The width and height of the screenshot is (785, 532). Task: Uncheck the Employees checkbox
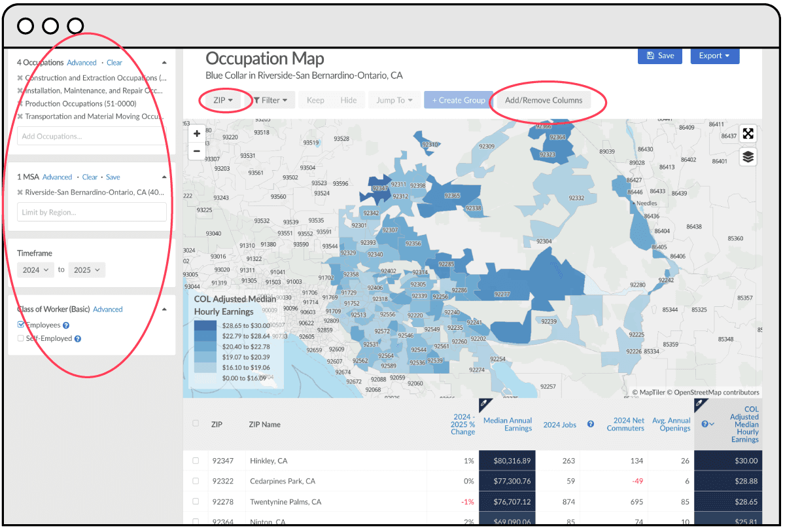[x=21, y=325]
